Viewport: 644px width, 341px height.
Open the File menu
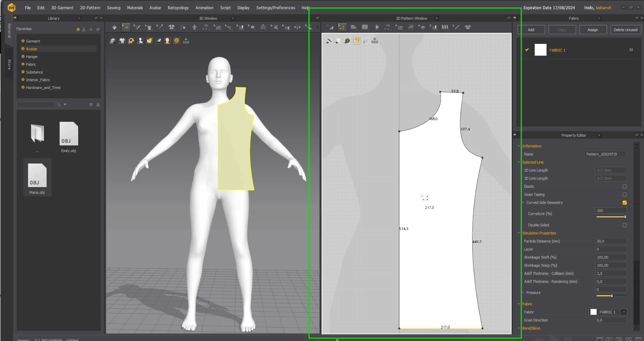click(x=28, y=8)
